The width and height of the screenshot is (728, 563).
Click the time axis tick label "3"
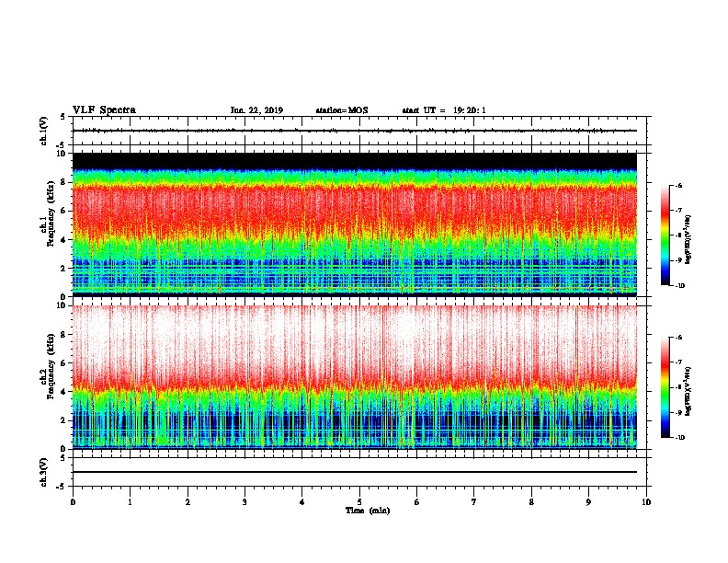[245, 502]
